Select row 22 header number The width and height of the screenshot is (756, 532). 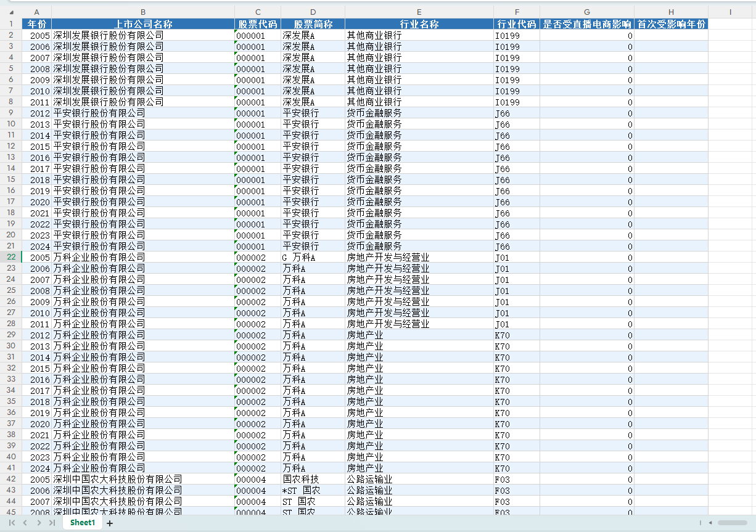[11, 257]
